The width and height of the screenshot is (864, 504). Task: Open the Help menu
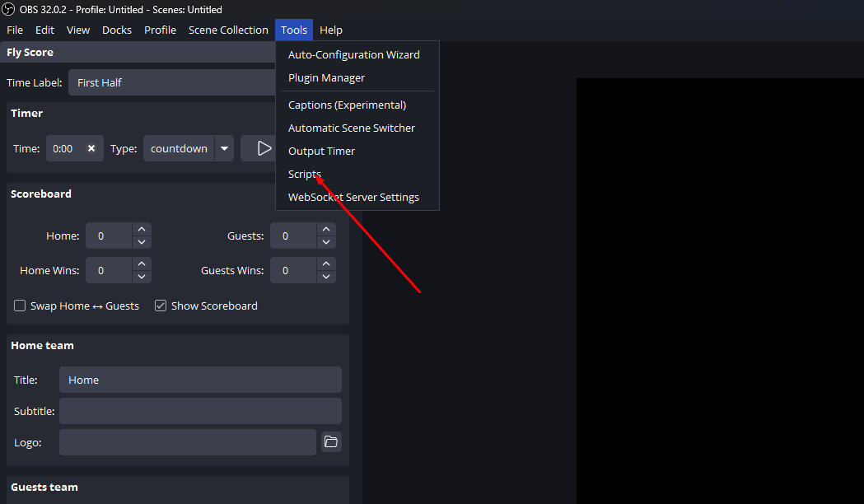331,30
